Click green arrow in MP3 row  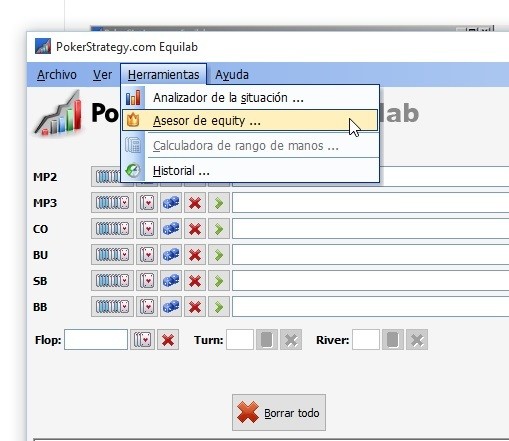pos(219,202)
